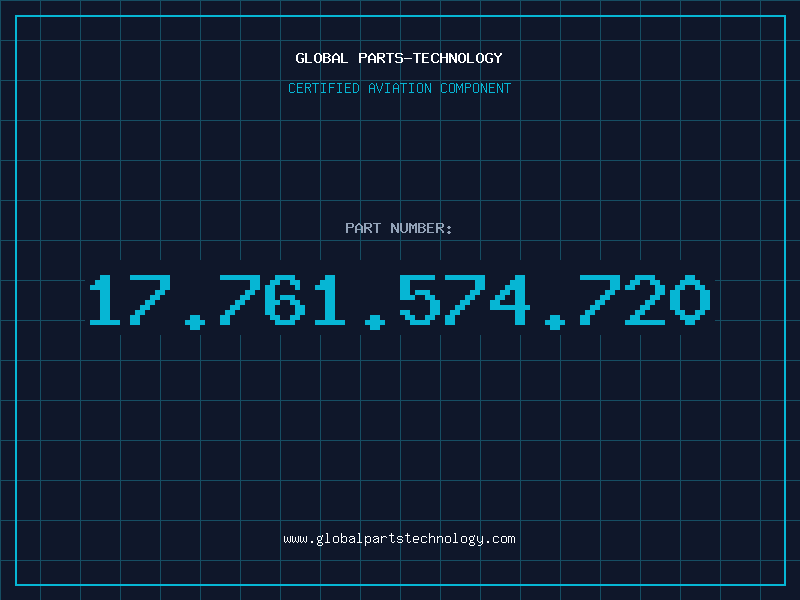Click the CERTIFIED AVIATION COMPONENT subtitle
Screen dimensions: 800x600
(x=399, y=88)
